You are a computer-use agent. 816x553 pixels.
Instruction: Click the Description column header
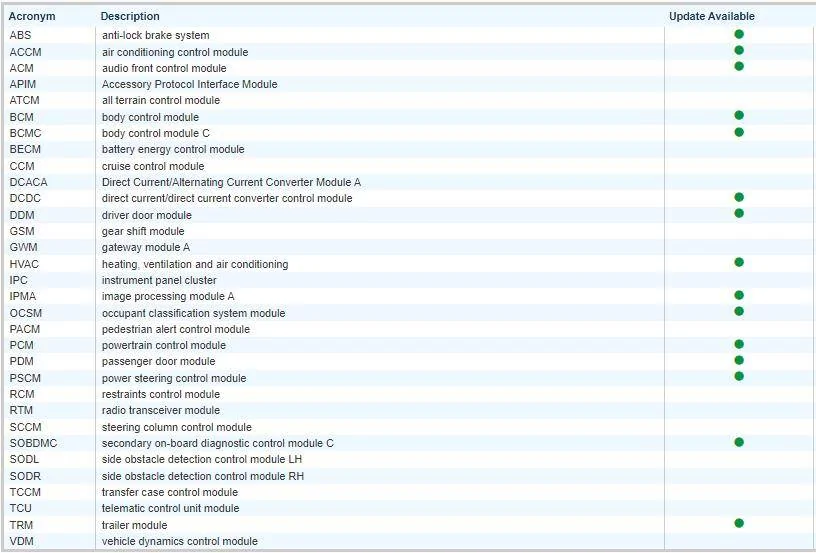click(x=130, y=16)
